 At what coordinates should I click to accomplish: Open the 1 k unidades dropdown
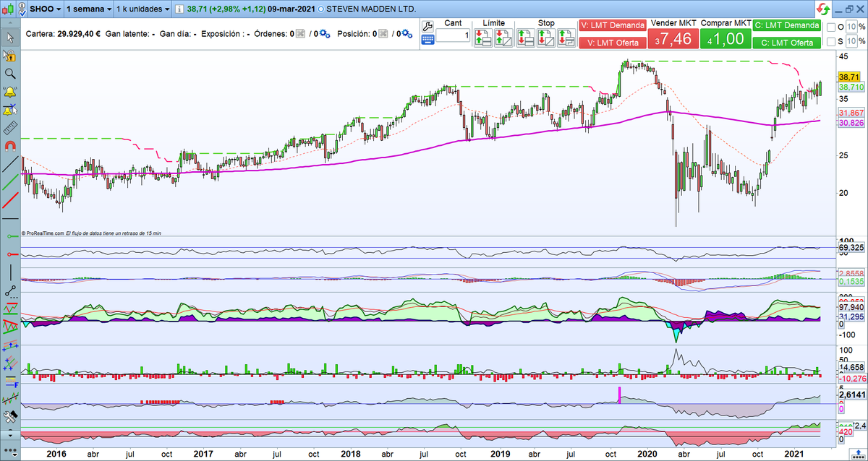click(x=143, y=10)
